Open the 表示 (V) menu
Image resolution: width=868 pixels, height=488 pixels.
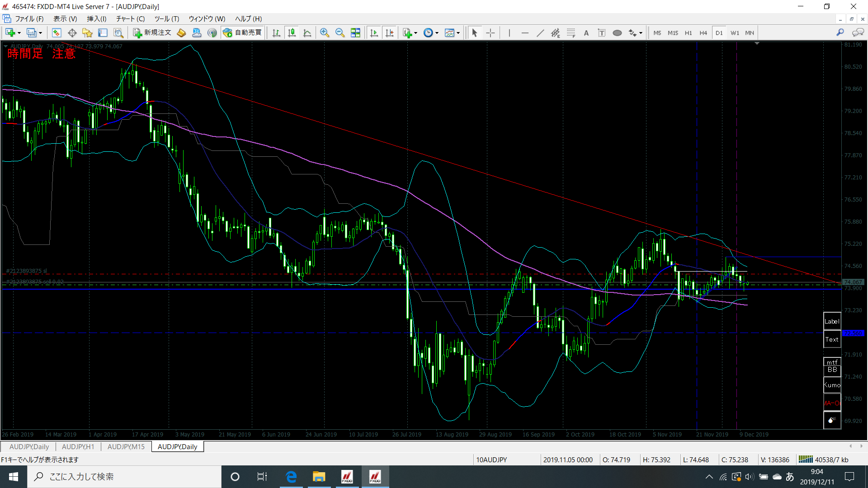pos(65,19)
